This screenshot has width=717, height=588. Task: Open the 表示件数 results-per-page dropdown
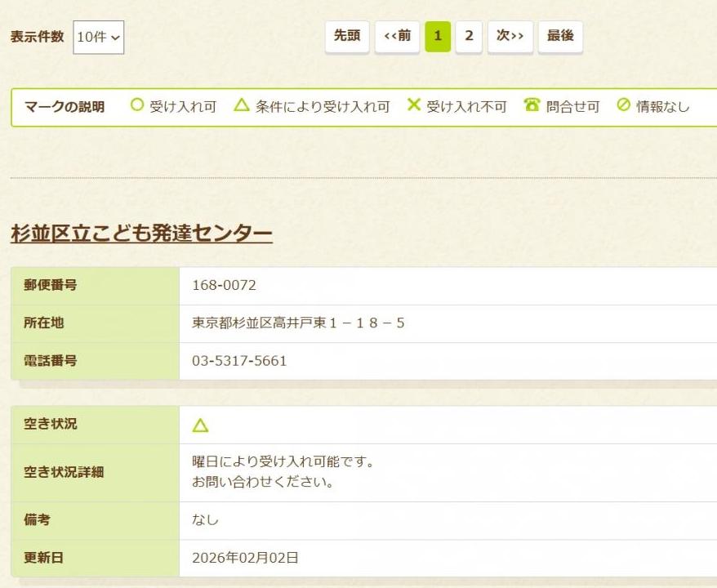98,36
